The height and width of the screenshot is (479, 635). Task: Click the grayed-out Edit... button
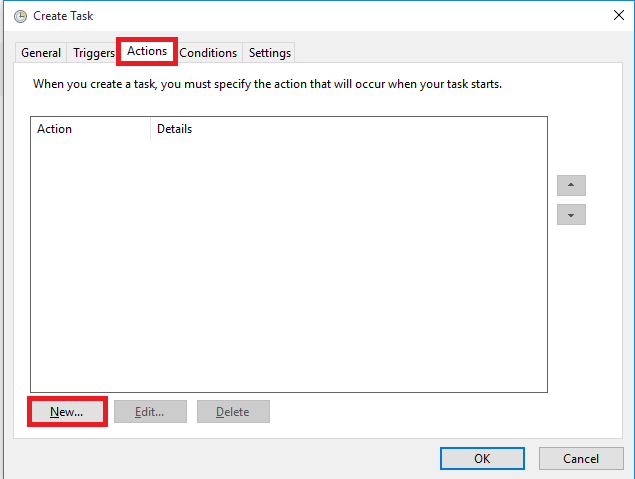[x=149, y=411]
